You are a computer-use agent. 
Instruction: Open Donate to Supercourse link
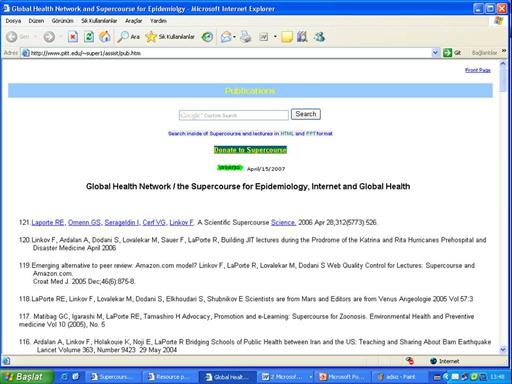coord(250,150)
